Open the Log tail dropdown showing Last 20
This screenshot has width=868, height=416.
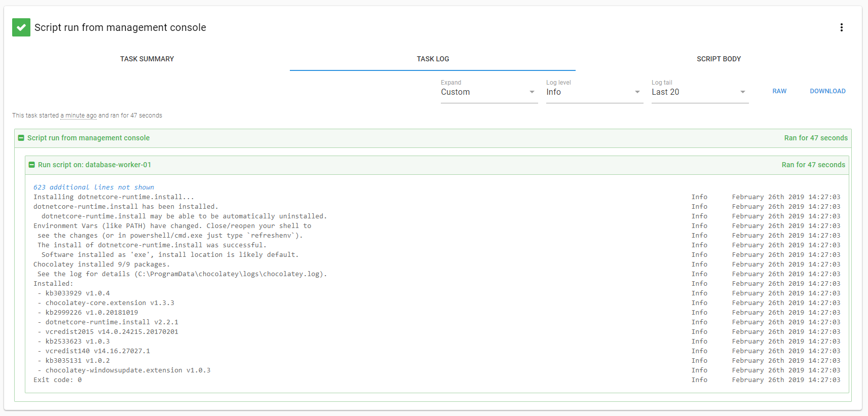[x=699, y=92]
